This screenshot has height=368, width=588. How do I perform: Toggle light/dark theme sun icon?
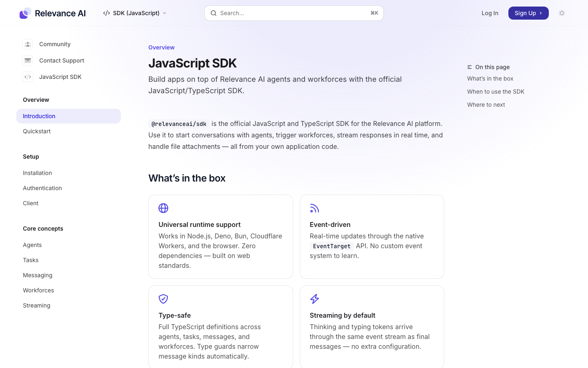[x=562, y=13]
